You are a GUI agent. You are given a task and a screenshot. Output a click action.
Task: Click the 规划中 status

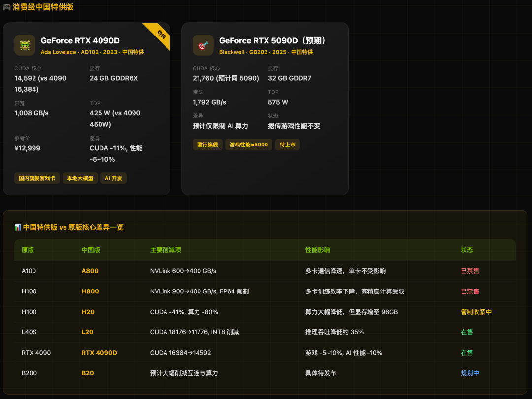470,373
